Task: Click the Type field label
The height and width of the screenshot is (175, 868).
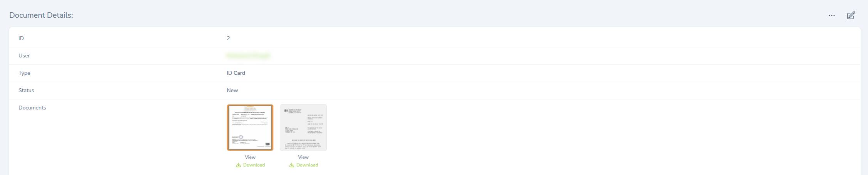Action: coord(24,73)
